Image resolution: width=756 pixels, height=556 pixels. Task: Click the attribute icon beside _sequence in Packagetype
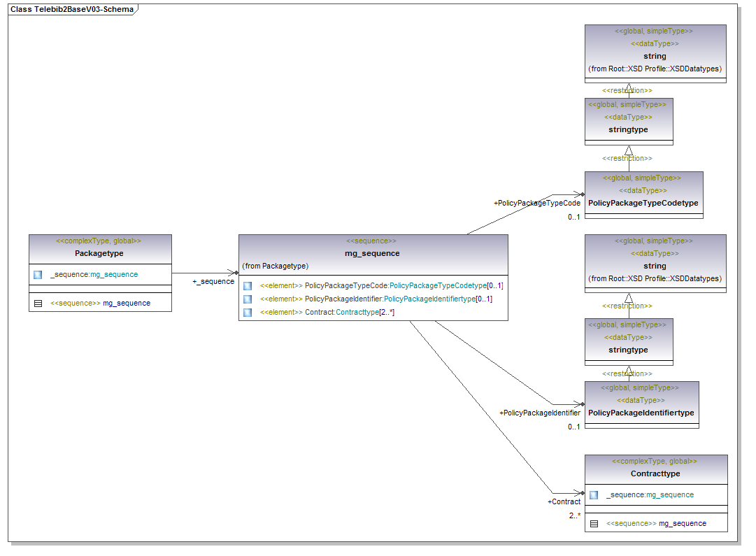click(x=38, y=275)
